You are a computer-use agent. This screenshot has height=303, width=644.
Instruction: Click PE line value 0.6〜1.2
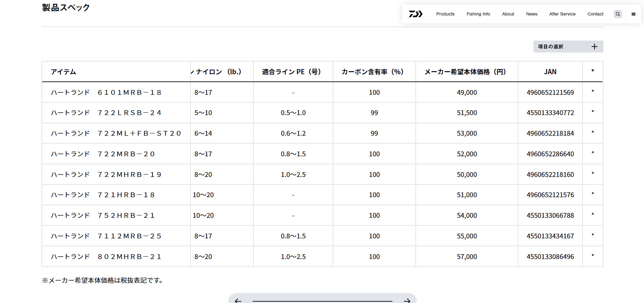click(x=293, y=133)
